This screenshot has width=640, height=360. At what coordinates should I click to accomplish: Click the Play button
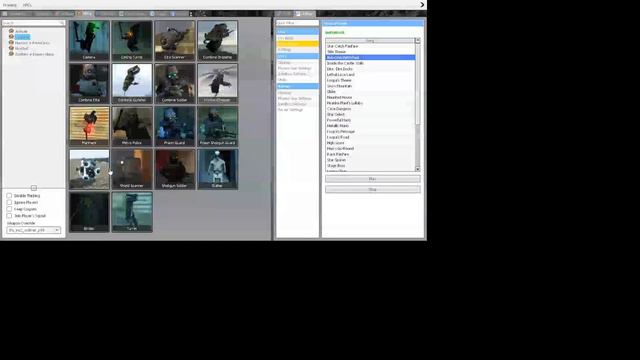click(373, 179)
